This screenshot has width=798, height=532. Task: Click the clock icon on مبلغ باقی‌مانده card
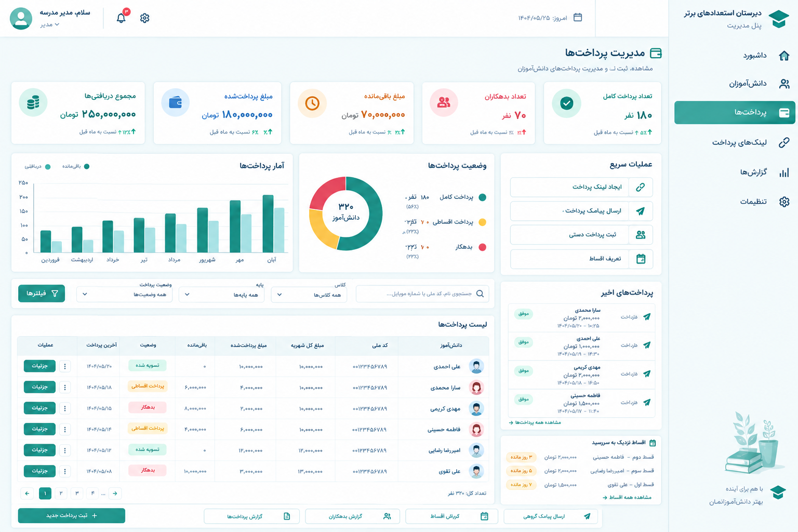coord(312,103)
